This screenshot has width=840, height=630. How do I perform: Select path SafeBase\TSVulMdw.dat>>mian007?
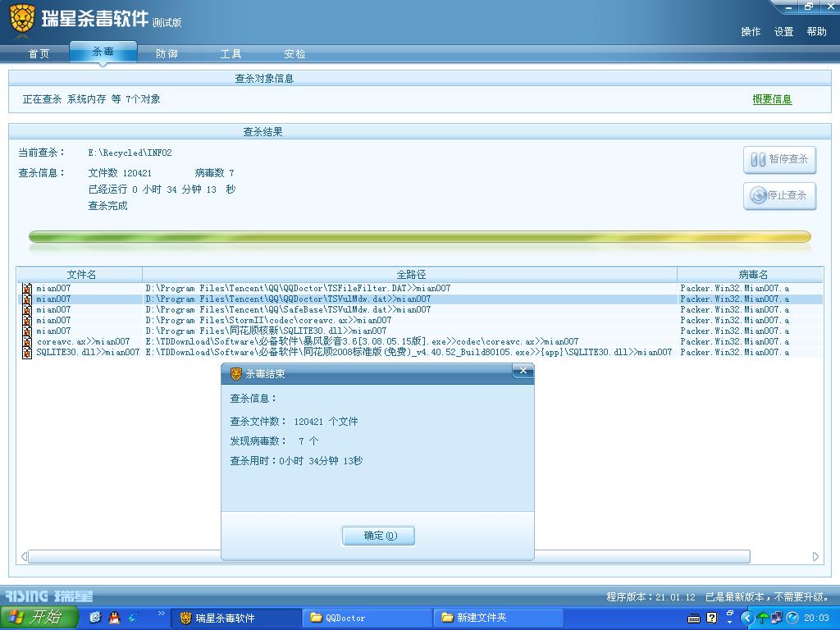[x=288, y=310]
